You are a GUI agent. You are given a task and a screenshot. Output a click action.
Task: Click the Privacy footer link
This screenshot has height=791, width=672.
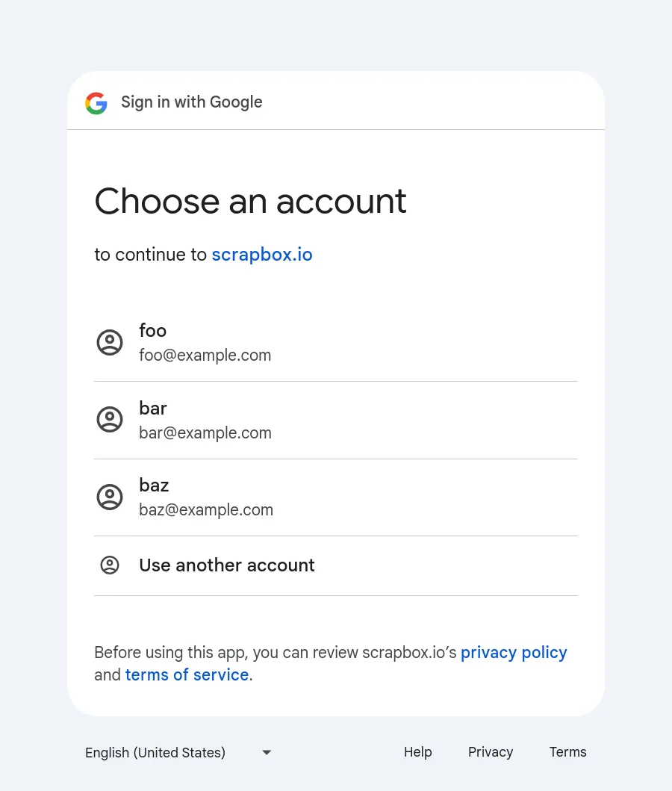[x=491, y=752]
